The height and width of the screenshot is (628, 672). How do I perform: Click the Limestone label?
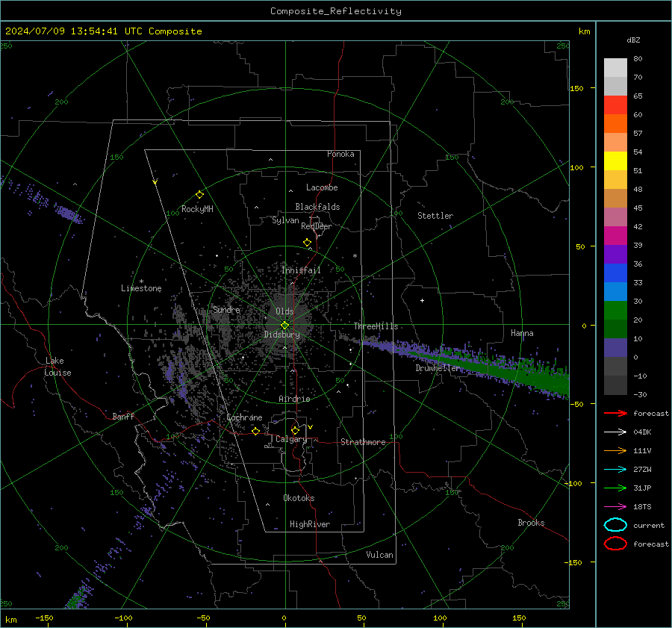(141, 288)
